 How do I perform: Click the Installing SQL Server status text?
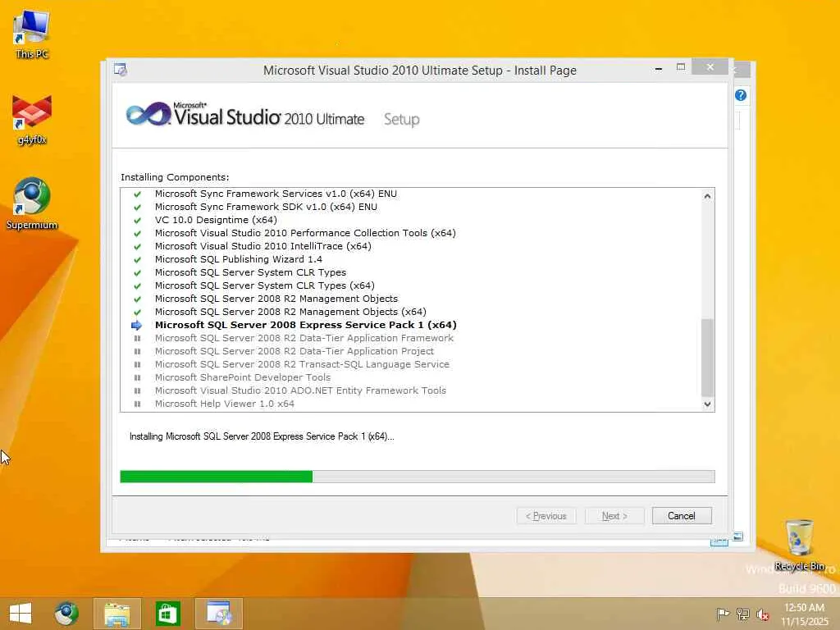(262, 436)
